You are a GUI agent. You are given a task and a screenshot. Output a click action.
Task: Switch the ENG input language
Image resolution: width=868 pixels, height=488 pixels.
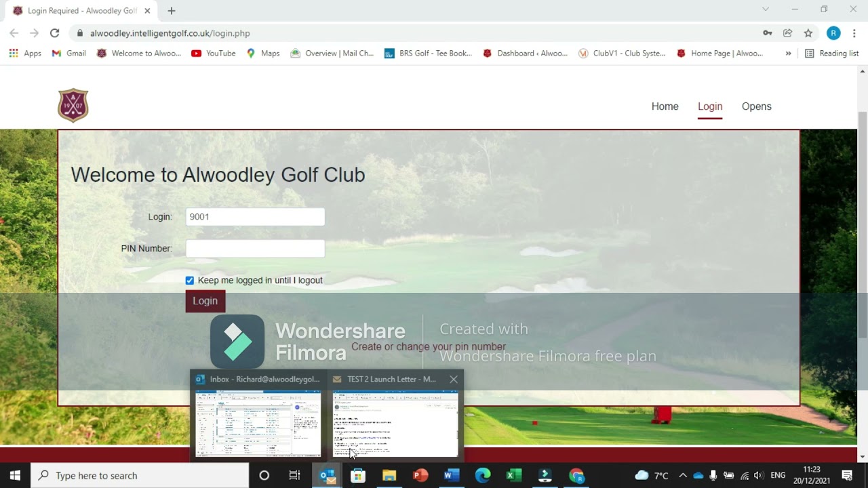pyautogui.click(x=778, y=475)
